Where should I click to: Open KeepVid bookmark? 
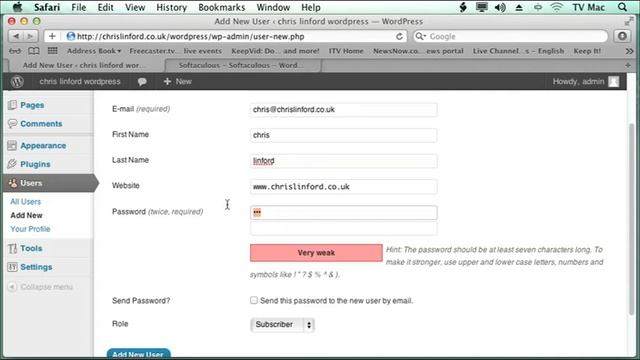(275, 51)
